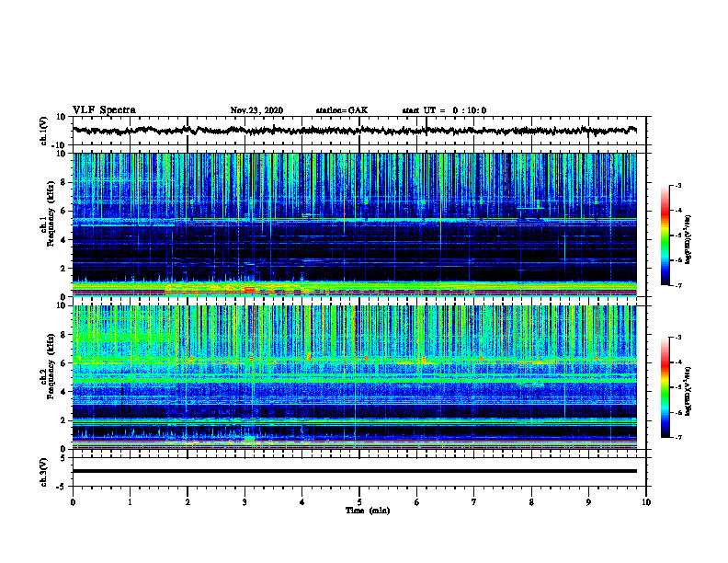This screenshot has height=563, width=728.
Task: Click the "10" tick on the Time axis
Action: tap(646, 502)
